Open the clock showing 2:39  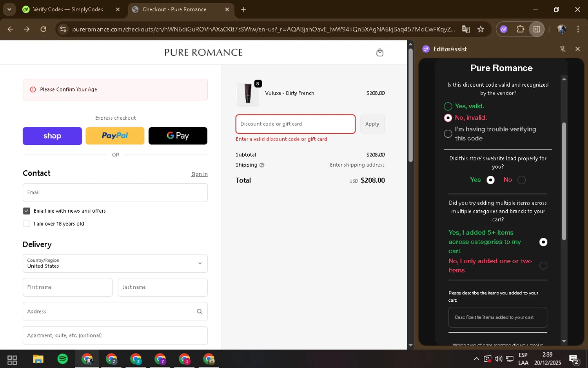548,359
